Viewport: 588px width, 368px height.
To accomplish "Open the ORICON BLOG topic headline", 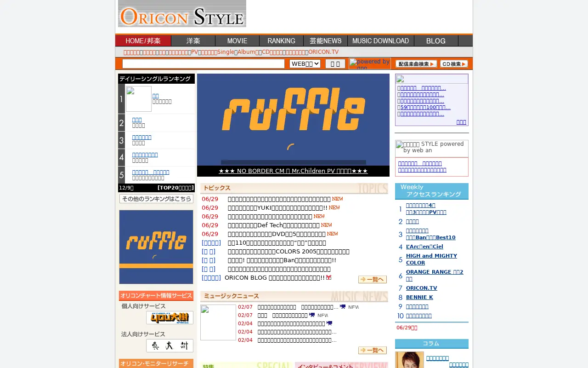I will pos(275,278).
